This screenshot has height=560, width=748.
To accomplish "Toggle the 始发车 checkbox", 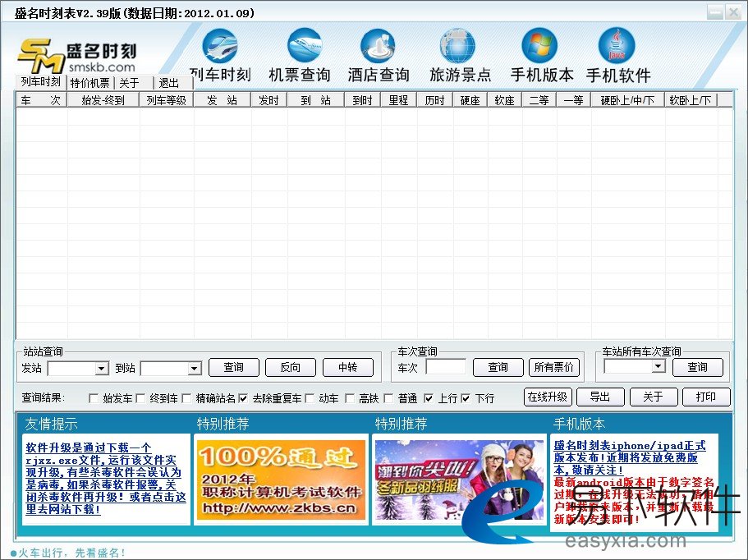I will tap(94, 397).
